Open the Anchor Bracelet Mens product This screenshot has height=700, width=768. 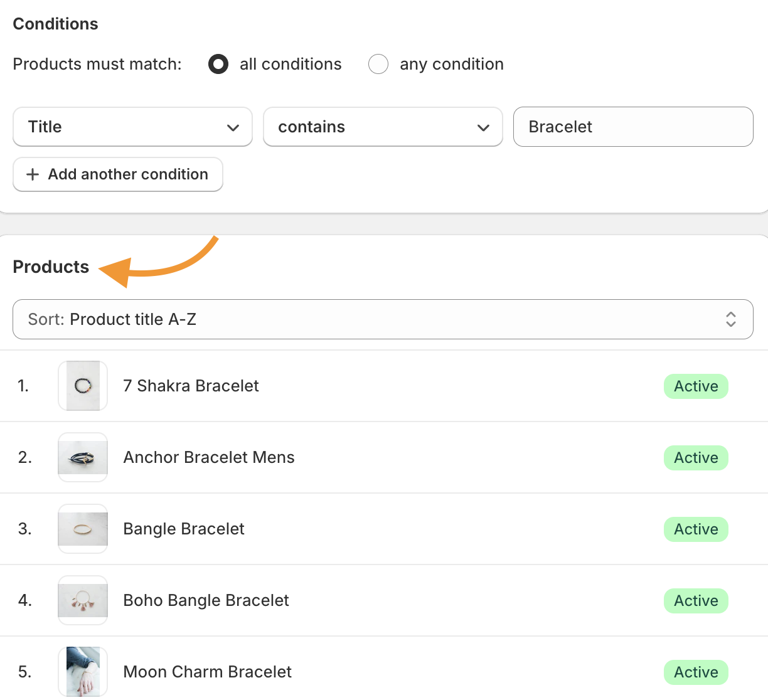(x=209, y=457)
